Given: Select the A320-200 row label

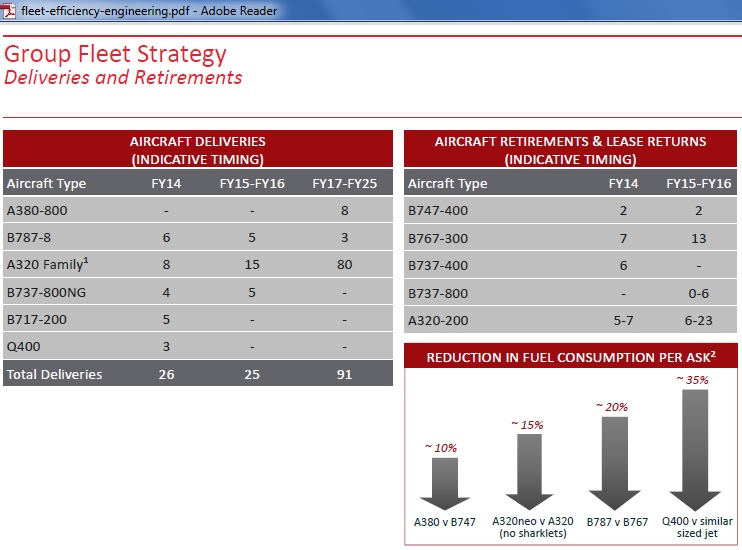Looking at the screenshot, I should click(438, 320).
